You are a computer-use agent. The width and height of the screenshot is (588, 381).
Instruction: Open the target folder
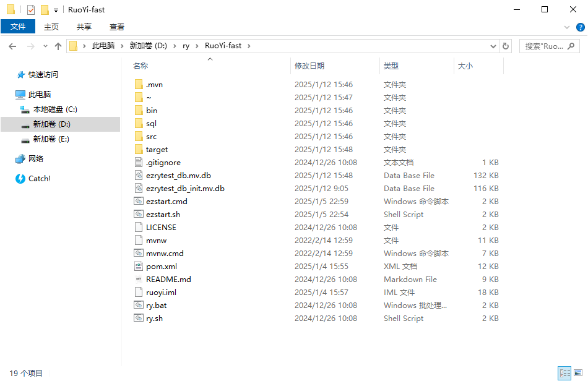[x=157, y=150]
